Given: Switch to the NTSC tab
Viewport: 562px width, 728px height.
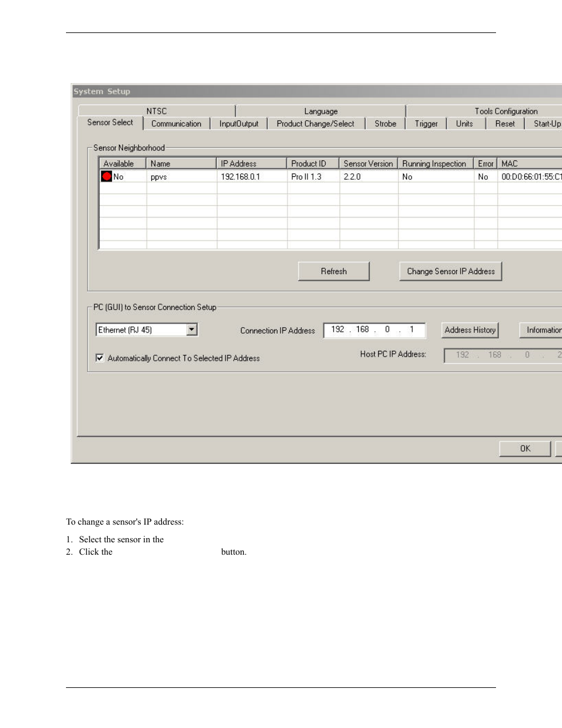Looking at the screenshot, I should coord(157,111).
